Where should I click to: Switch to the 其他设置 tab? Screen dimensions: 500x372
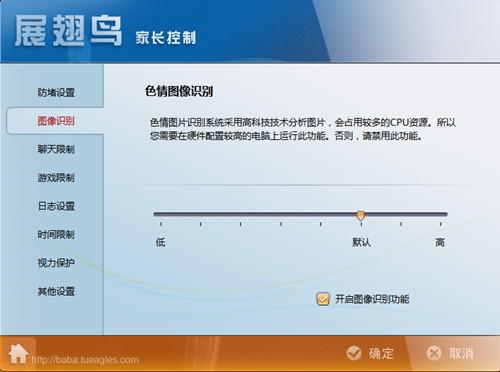point(56,291)
